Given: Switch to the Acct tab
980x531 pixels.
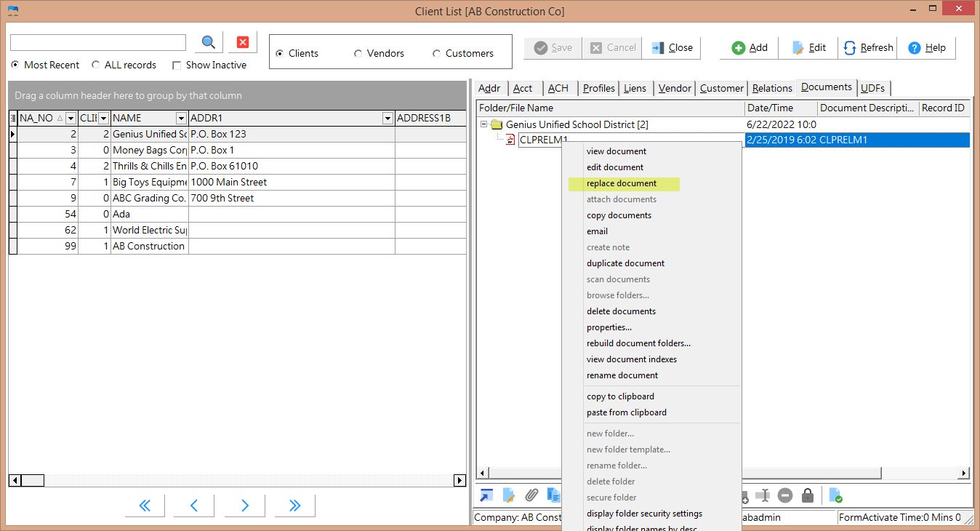Looking at the screenshot, I should (x=523, y=88).
